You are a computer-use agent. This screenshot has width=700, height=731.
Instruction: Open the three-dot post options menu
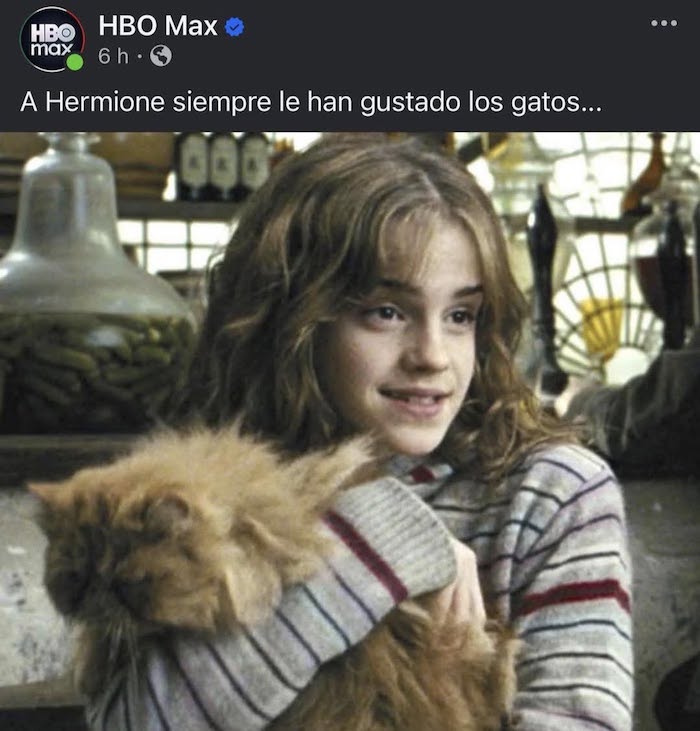point(664,23)
